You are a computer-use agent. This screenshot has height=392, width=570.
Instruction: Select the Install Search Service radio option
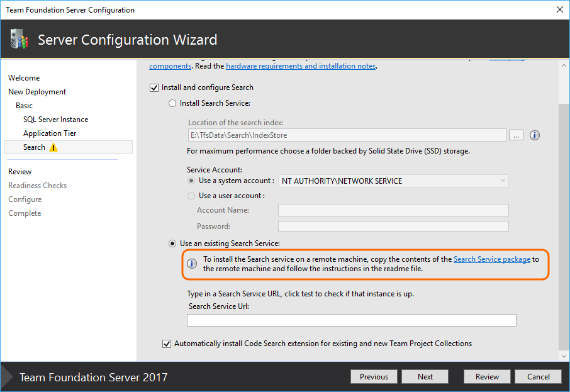172,103
